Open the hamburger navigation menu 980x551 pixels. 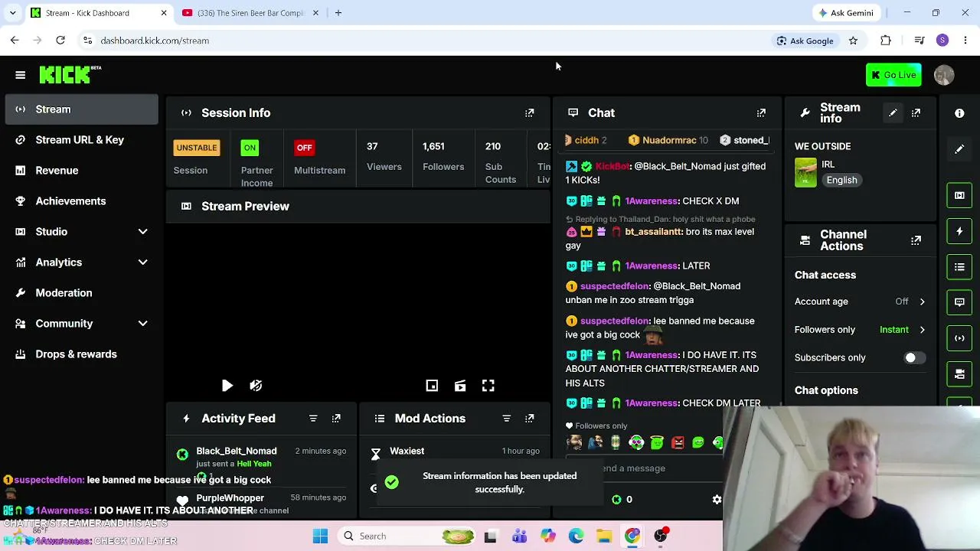point(21,75)
